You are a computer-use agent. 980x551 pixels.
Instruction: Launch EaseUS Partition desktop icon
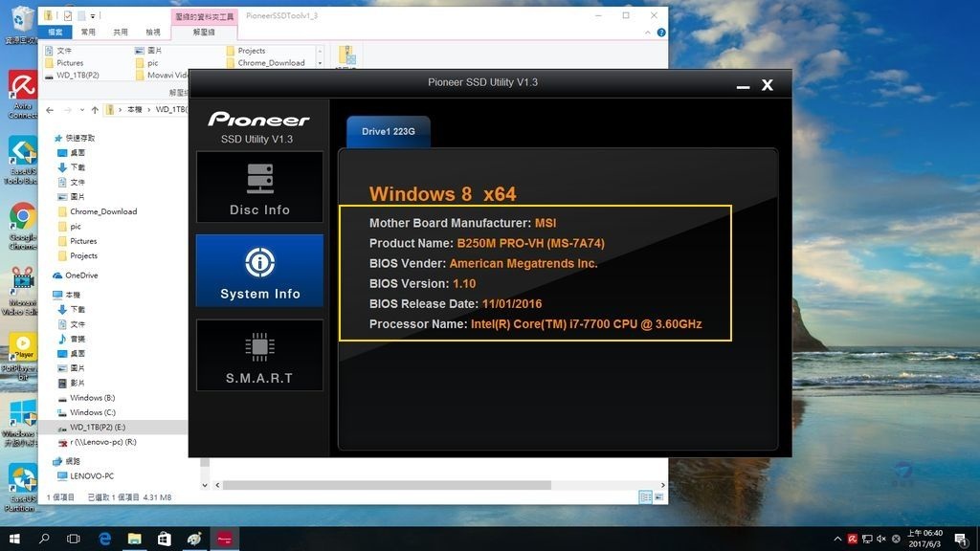pyautogui.click(x=22, y=487)
